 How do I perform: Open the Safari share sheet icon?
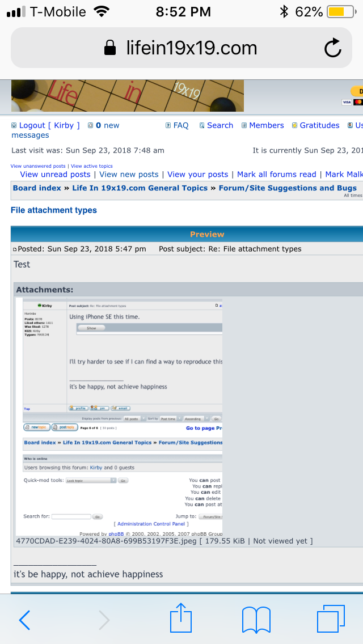coord(181,618)
